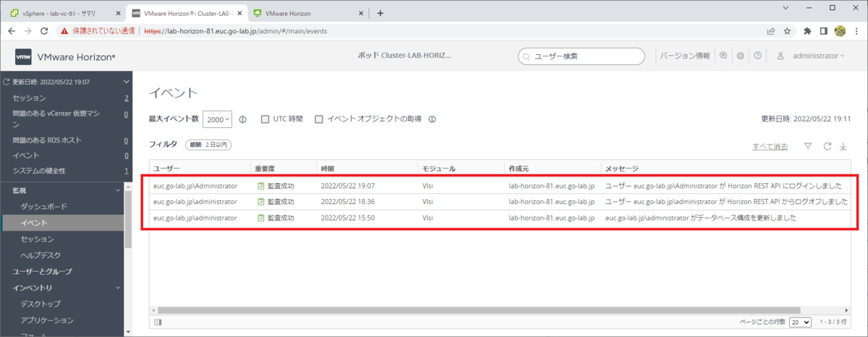Click the 期間: 2 日以内 filter chip
The image size is (868, 337).
coord(209,145)
